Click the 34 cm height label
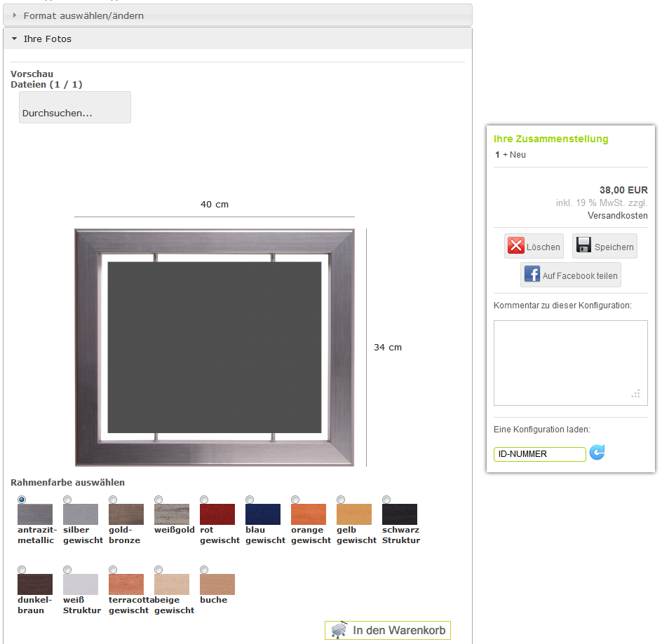Viewport: 662px width, 644px height. point(388,348)
